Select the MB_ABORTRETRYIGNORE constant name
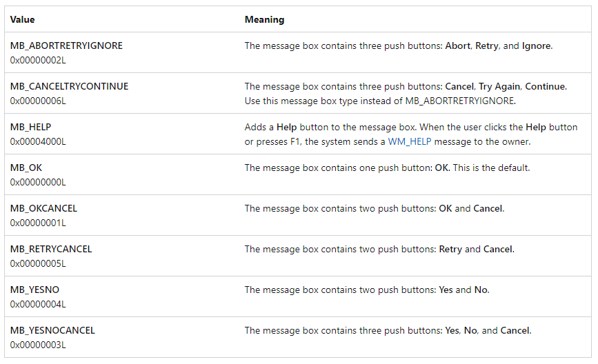598x364 pixels. tap(66, 46)
